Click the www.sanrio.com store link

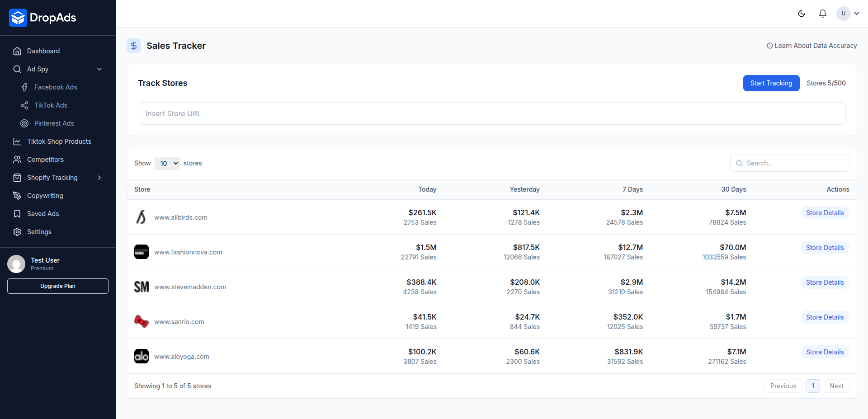point(179,322)
